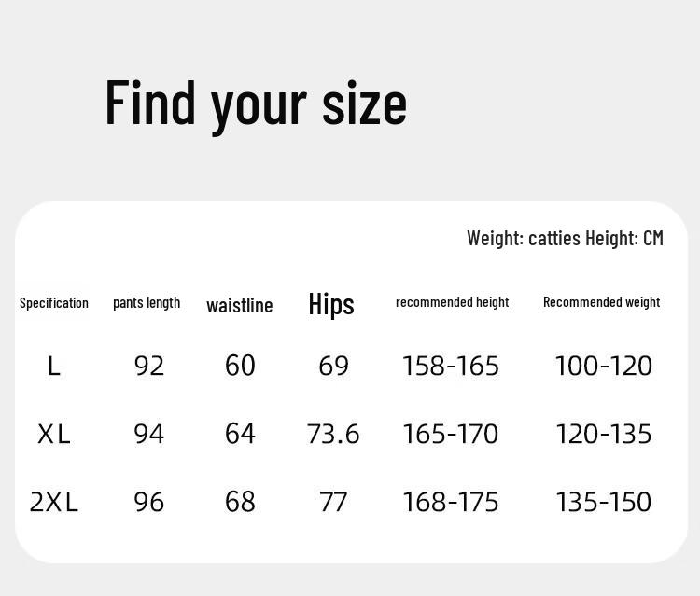Click the "Weight: catties Height: CM" note
The width and height of the screenshot is (700, 596).
pyautogui.click(x=565, y=238)
